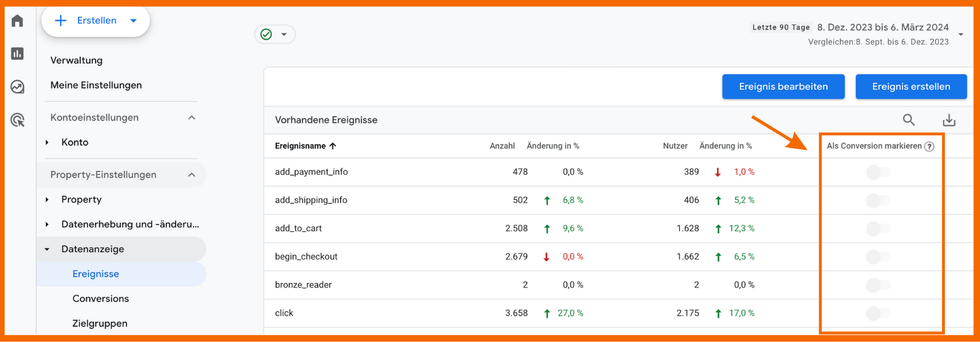This screenshot has width=980, height=342.
Task: Enable conversion toggle for click event
Action: (878, 313)
